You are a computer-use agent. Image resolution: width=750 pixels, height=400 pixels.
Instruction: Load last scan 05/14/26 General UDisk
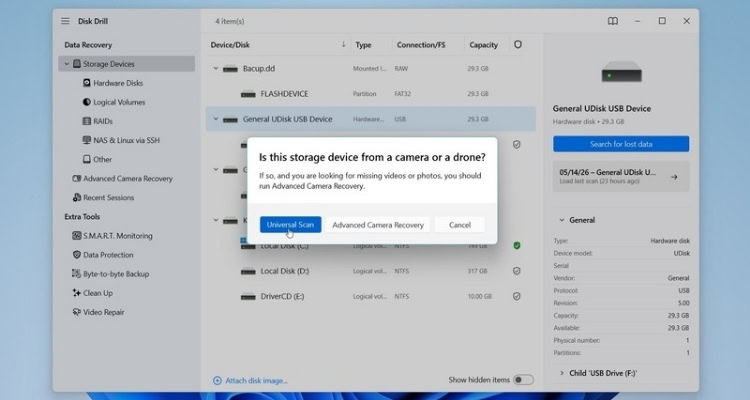621,176
